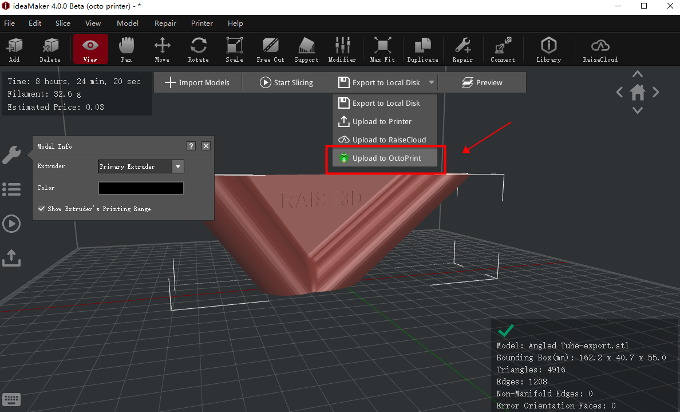Viewport: 680px width, 412px height.
Task: Close the Model Info panel
Action: [206, 145]
